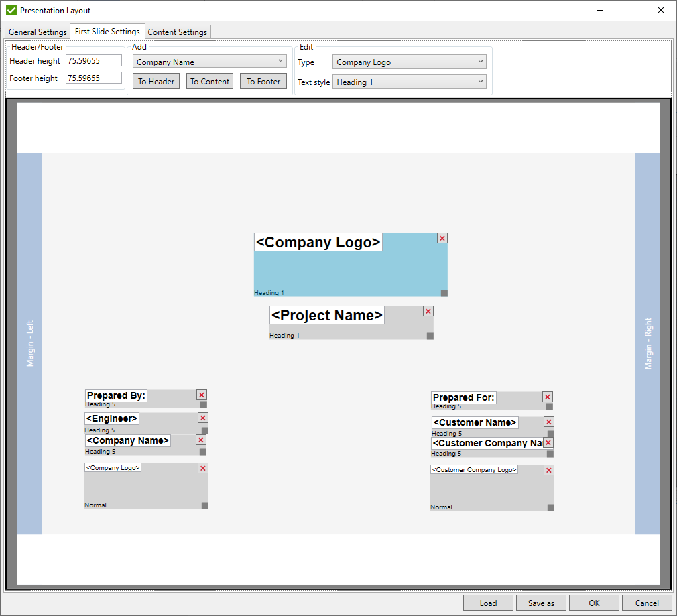This screenshot has height=616, width=677.
Task: Click the To Header button
Action: tap(156, 81)
